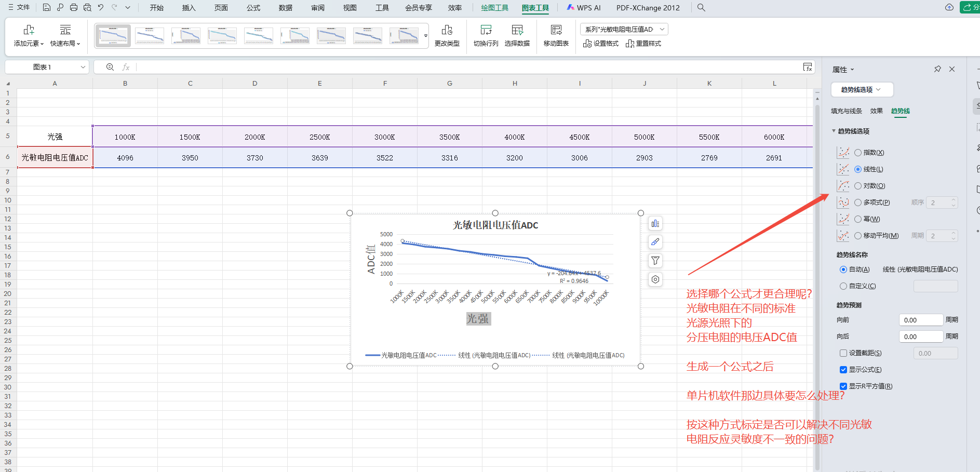Pin the properties panel

coord(937,69)
